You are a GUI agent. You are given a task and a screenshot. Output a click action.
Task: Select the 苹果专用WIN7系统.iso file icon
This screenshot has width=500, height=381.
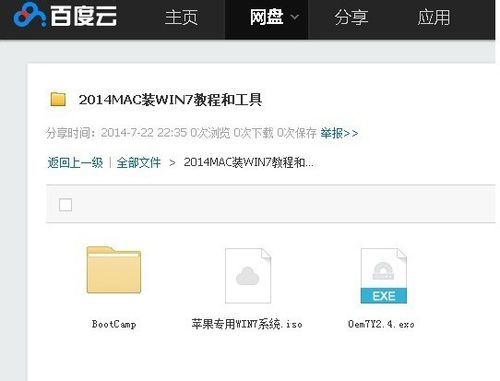coord(248,276)
